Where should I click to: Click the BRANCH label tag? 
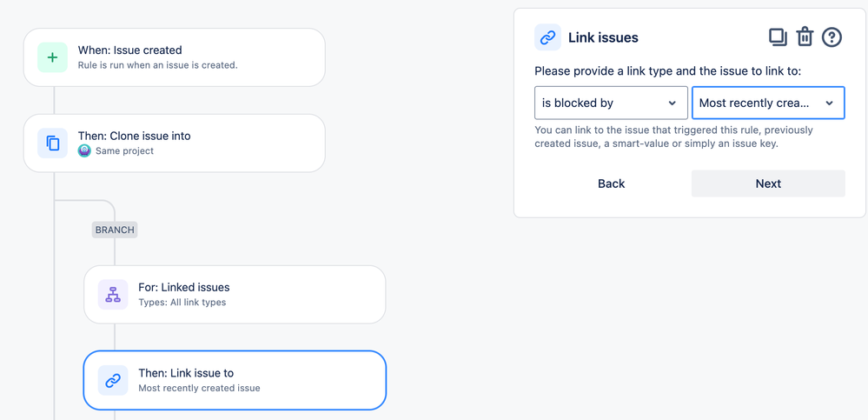point(115,230)
